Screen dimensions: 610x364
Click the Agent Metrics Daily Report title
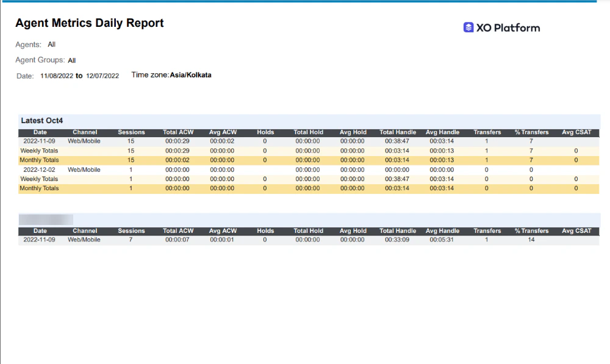pyautogui.click(x=89, y=23)
